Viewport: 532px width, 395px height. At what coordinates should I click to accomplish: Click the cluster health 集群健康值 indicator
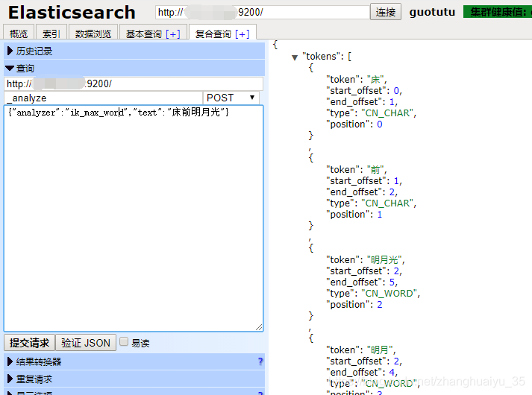498,12
